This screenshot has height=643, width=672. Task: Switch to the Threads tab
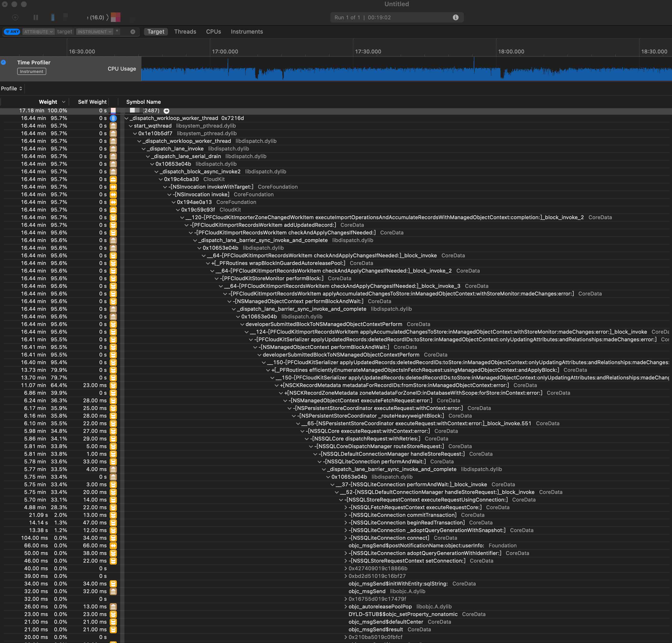(x=185, y=31)
